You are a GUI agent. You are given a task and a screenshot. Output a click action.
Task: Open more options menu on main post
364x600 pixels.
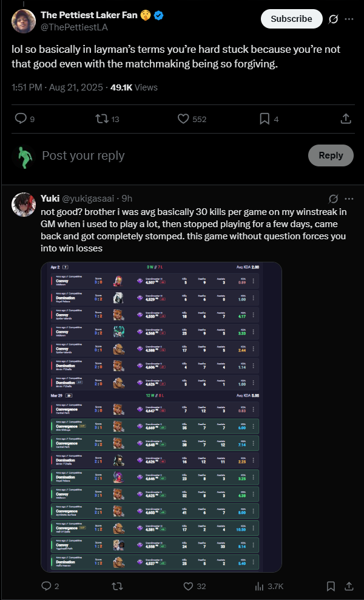349,19
